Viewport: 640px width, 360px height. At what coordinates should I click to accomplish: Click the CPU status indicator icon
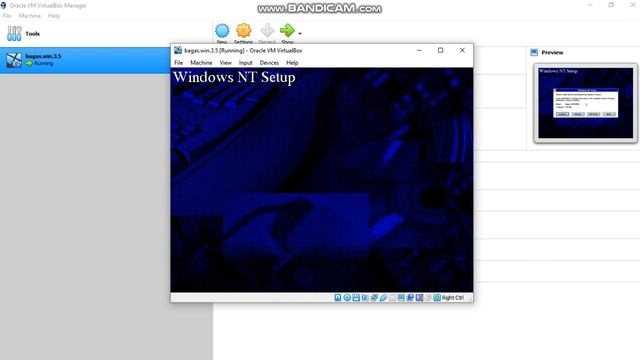click(x=419, y=298)
